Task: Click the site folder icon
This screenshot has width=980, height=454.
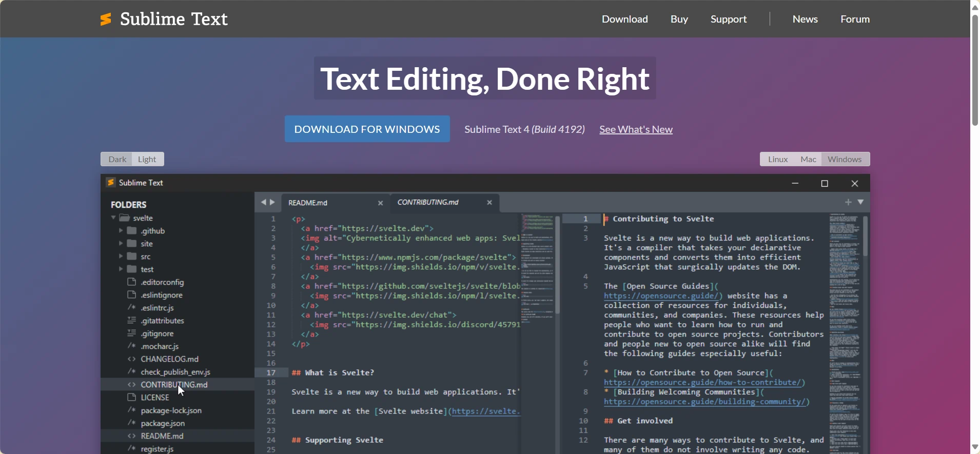Action: 132,243
